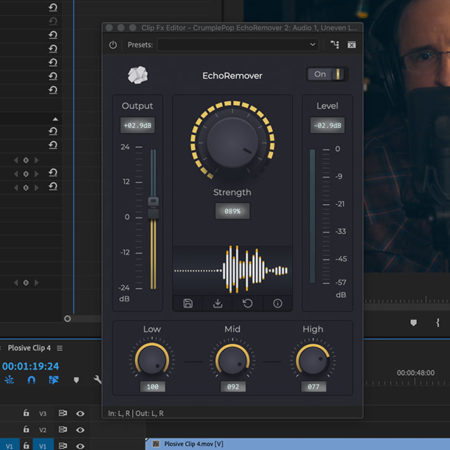Click the rightmost icon in the Presets bar

[x=352, y=45]
